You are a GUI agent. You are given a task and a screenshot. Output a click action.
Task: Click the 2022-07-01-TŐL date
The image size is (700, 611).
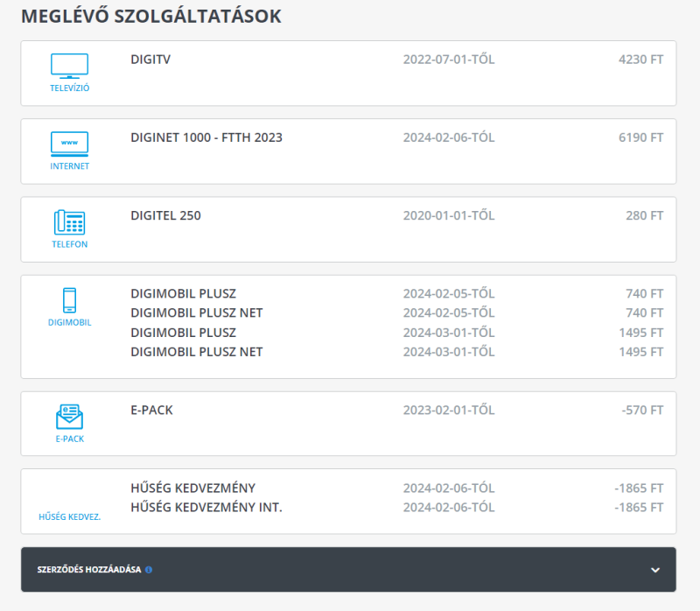pyautogui.click(x=449, y=60)
